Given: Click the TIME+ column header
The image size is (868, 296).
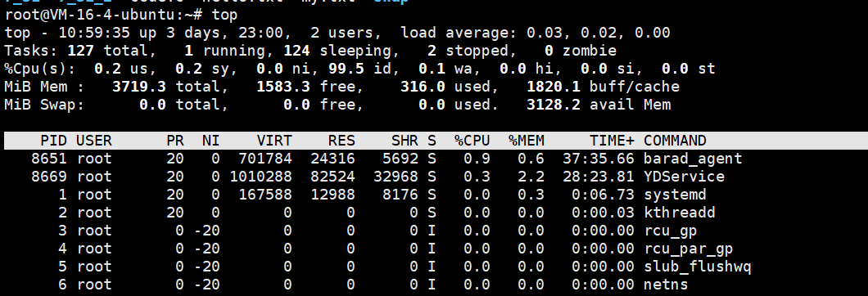Looking at the screenshot, I should click(x=612, y=141).
